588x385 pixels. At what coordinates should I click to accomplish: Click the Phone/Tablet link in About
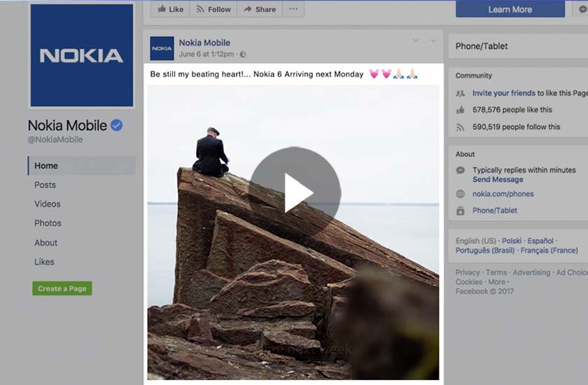495,211
